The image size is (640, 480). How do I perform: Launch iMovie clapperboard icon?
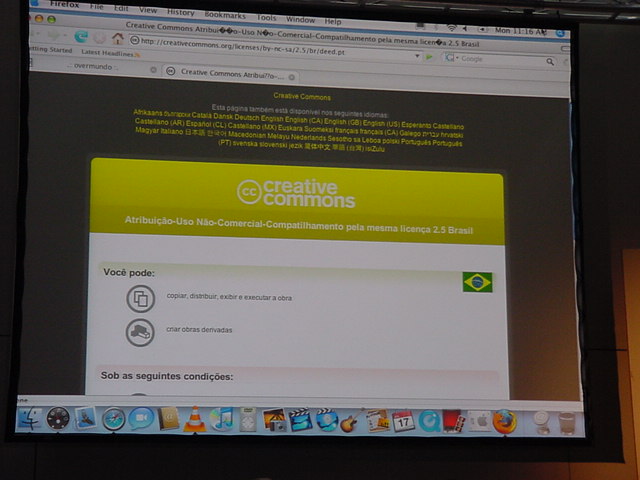(x=300, y=420)
